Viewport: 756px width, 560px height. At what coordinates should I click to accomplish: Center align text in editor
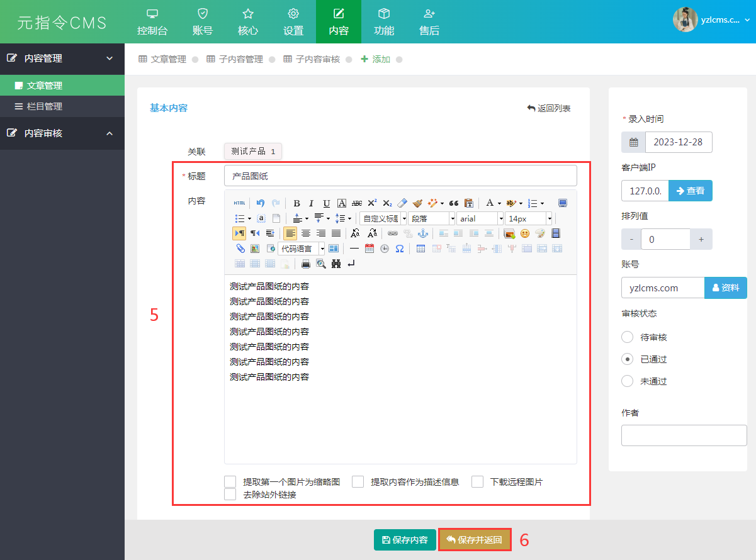(306, 233)
